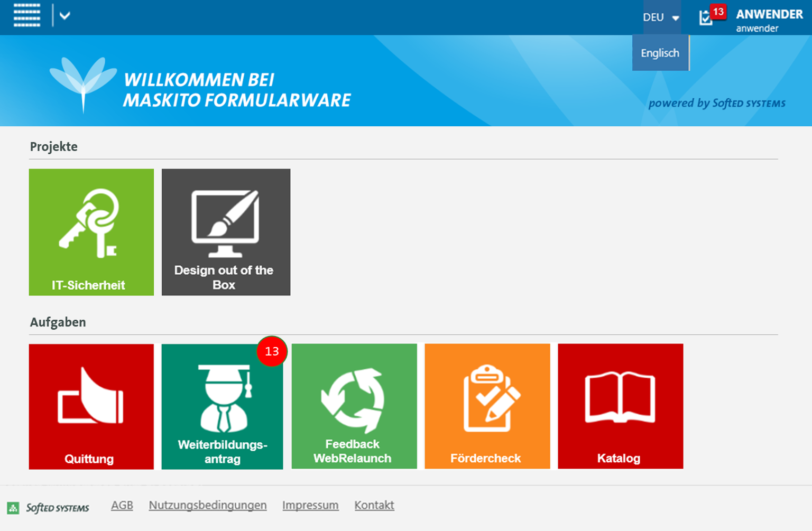Open the IT-Sicherheit project tile

pos(91,232)
